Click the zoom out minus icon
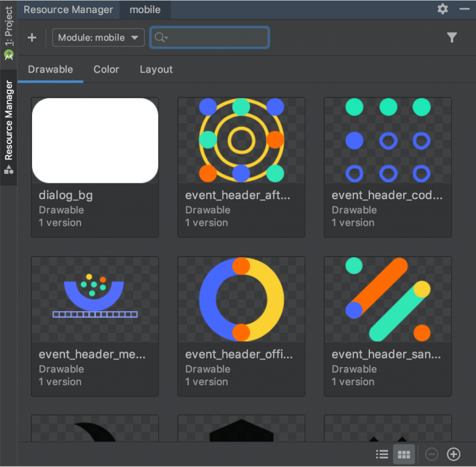The height and width of the screenshot is (467, 476). (431, 454)
